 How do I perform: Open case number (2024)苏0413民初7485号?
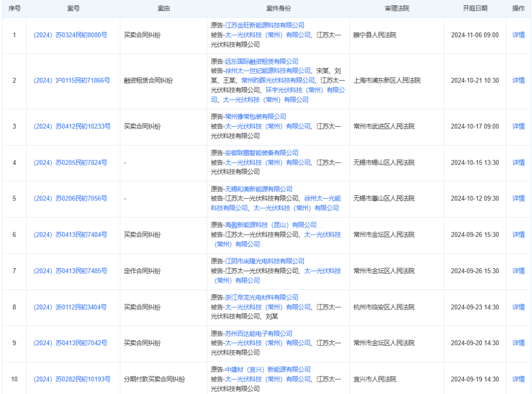[70, 271]
